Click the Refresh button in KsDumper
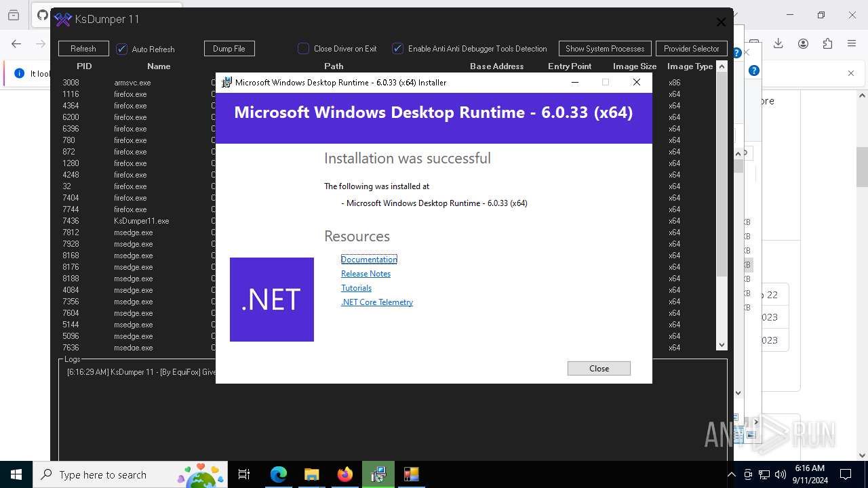This screenshot has width=868, height=488. pos(83,49)
